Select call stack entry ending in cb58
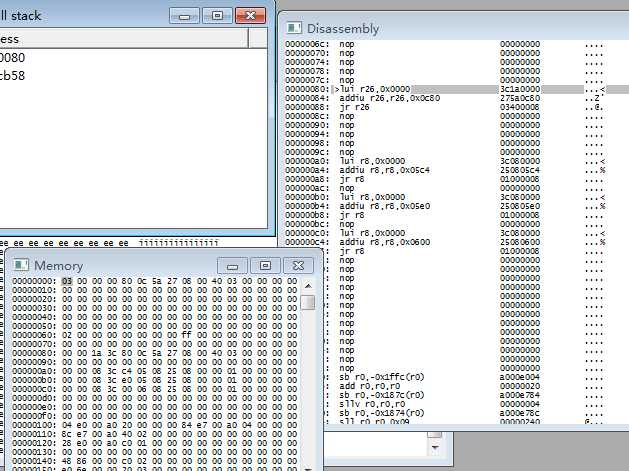The image size is (629, 471). click(12, 75)
